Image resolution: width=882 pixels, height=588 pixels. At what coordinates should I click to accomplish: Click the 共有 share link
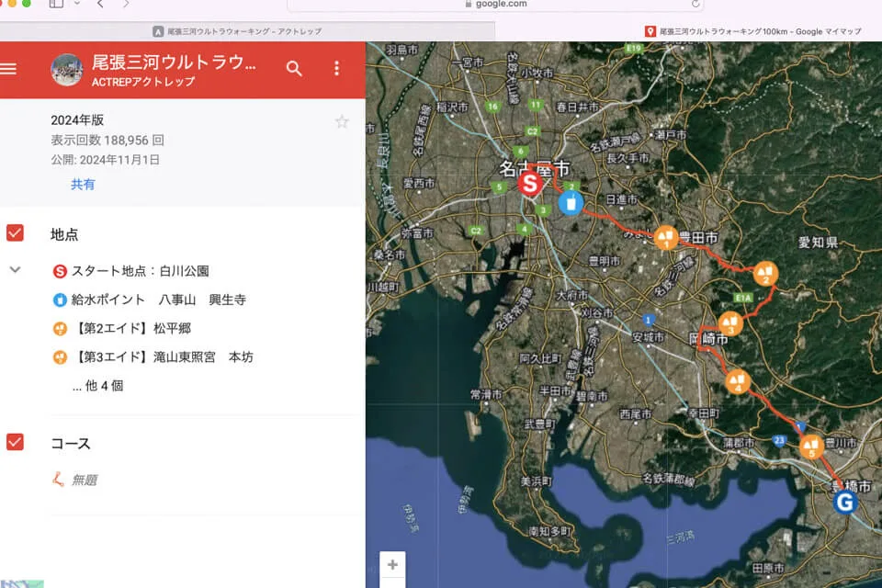[x=83, y=185]
